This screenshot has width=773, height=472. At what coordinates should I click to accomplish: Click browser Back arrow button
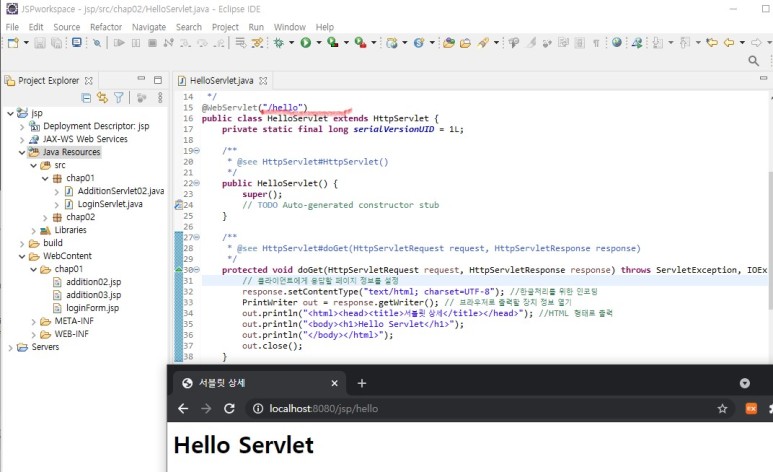tap(183, 408)
